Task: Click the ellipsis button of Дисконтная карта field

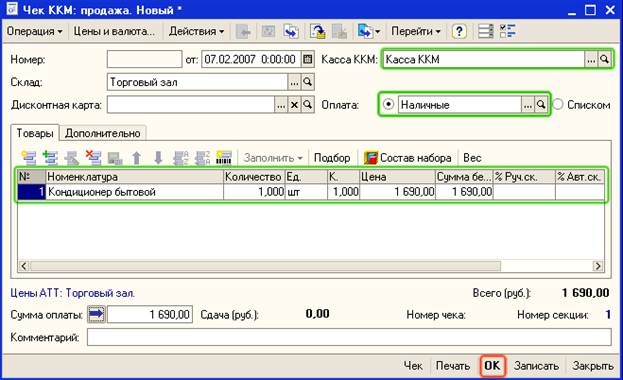Action: 281,105
